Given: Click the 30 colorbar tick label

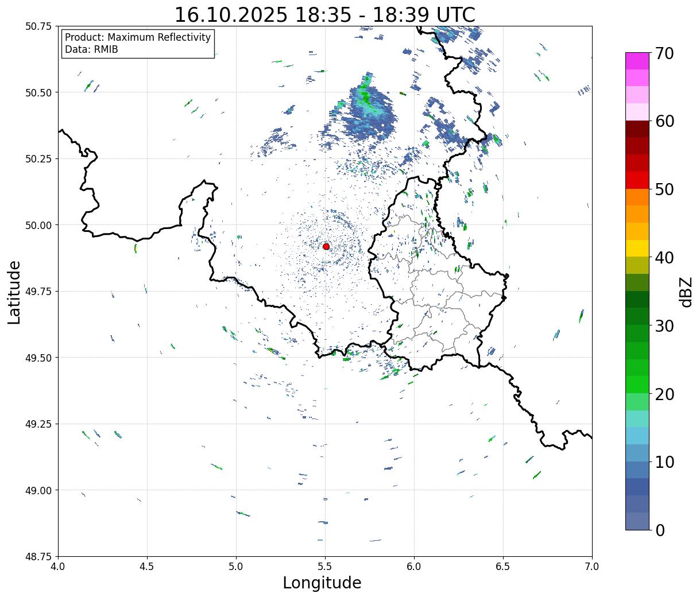Looking at the screenshot, I should click(x=664, y=326).
